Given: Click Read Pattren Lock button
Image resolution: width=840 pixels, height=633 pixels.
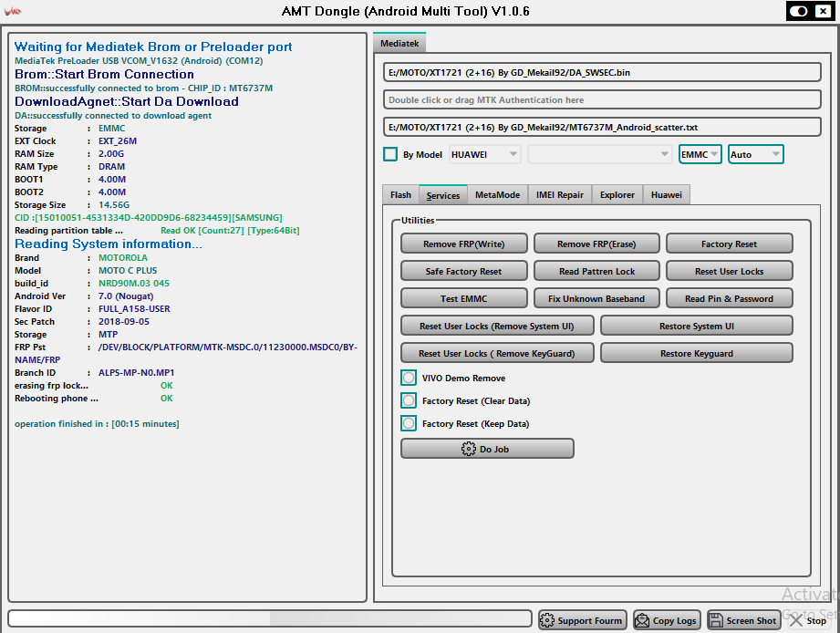Looking at the screenshot, I should tap(596, 271).
